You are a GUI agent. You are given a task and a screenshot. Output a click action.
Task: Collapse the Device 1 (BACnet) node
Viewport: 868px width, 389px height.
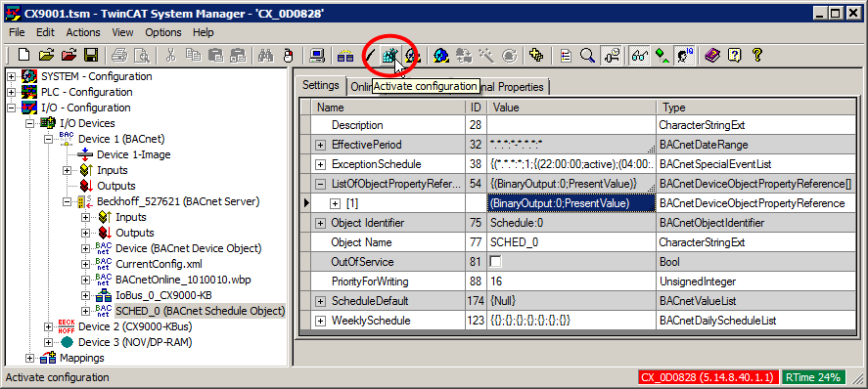[x=48, y=139]
